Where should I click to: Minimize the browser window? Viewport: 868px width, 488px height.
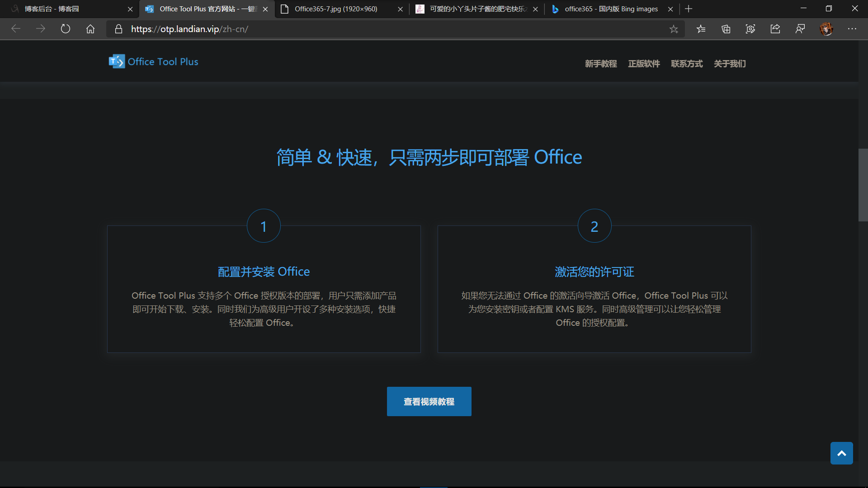pos(803,9)
